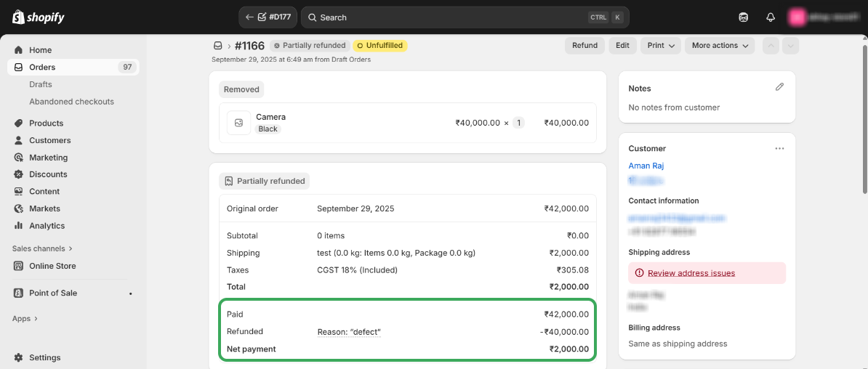Expand the Apps section
This screenshot has width=868, height=369.
click(25, 318)
